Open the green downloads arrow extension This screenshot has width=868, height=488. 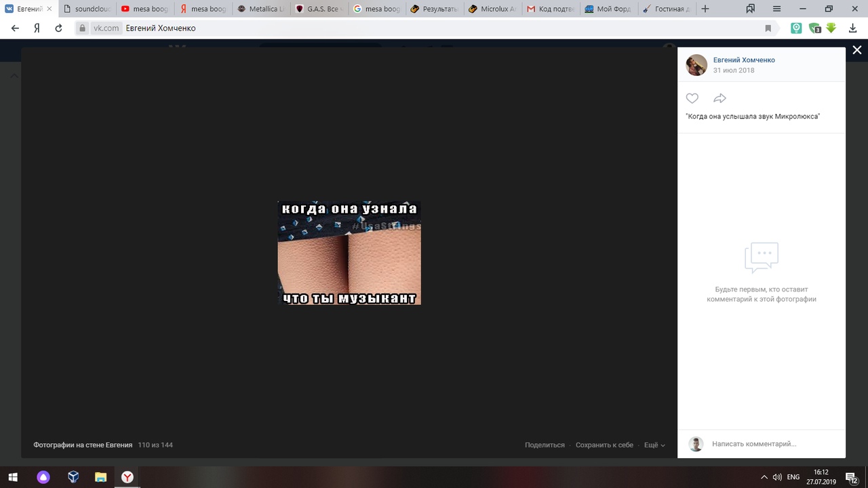831,28
